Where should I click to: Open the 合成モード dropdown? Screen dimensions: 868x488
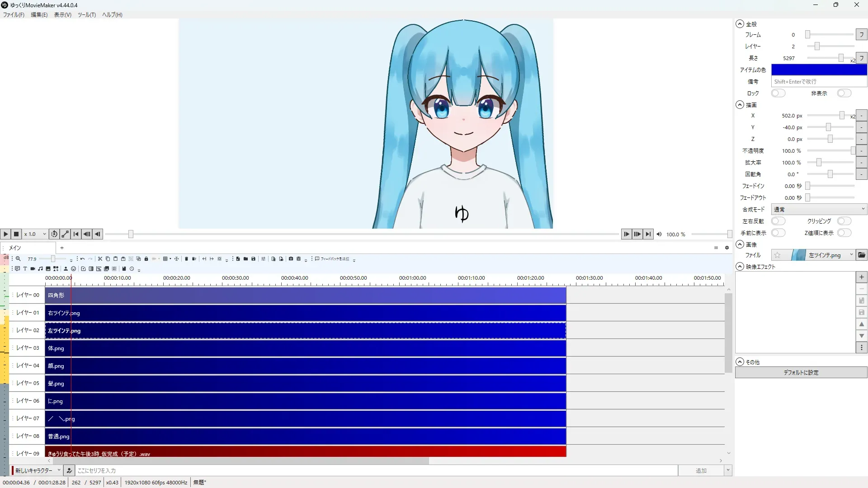[x=819, y=209]
